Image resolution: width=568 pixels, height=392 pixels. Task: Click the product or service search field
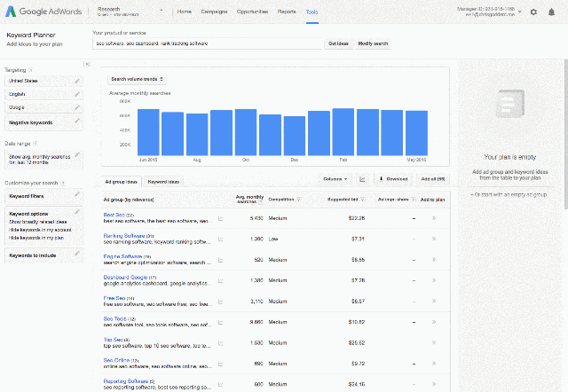207,43
